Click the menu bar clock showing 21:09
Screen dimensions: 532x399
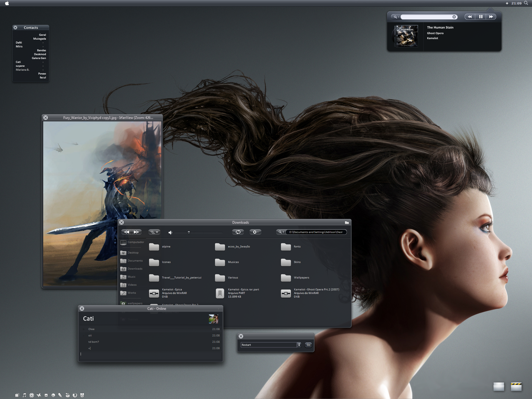516,3
